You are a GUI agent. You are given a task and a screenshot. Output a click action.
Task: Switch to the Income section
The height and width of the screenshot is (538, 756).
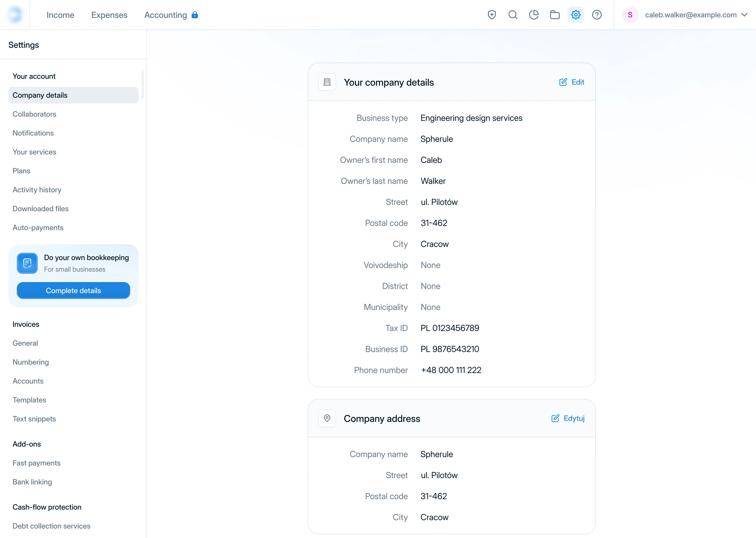click(60, 15)
